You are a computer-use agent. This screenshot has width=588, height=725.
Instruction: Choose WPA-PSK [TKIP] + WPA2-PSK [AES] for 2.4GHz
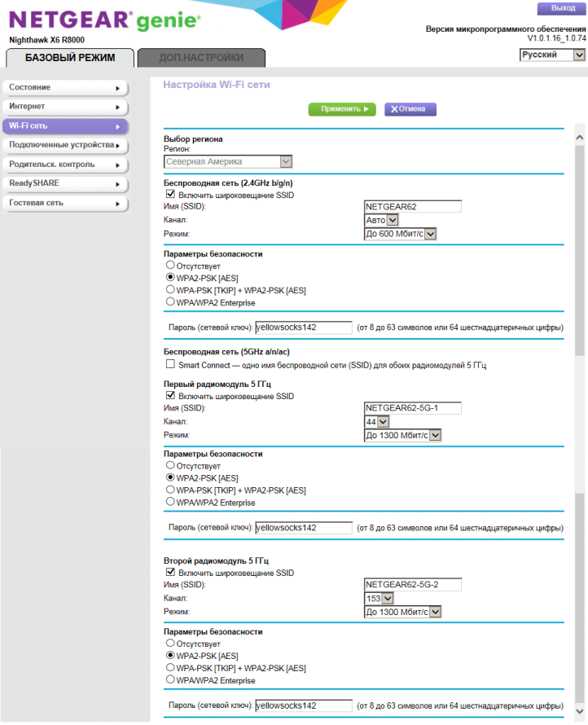click(x=170, y=289)
